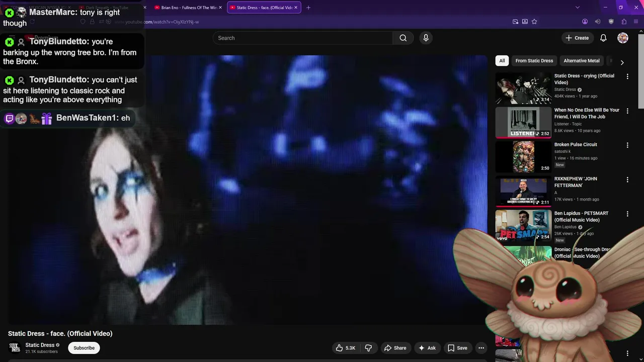
Task: Show next filter chips with arrow
Action: 622,62
